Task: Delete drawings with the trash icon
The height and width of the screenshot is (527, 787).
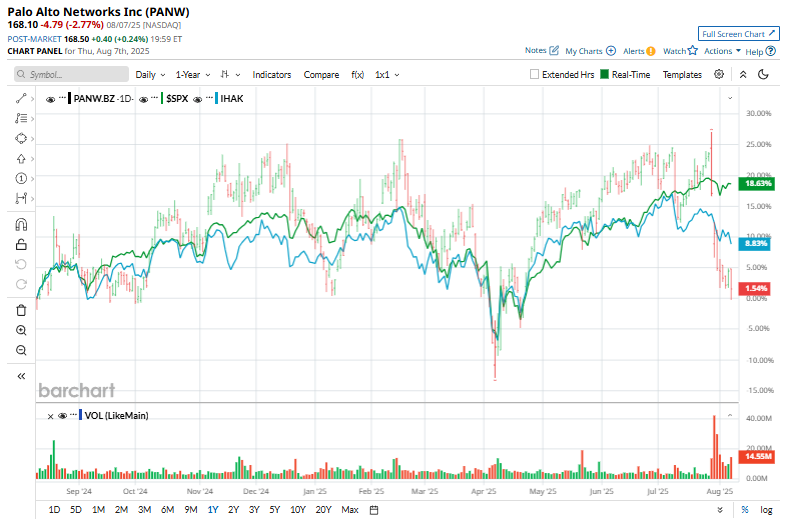Action: click(21, 310)
